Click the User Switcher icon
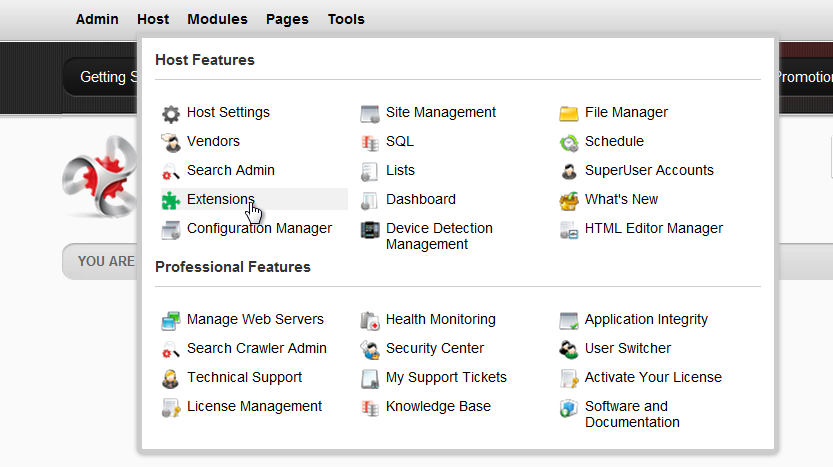Image resolution: width=833 pixels, height=467 pixels. click(568, 350)
